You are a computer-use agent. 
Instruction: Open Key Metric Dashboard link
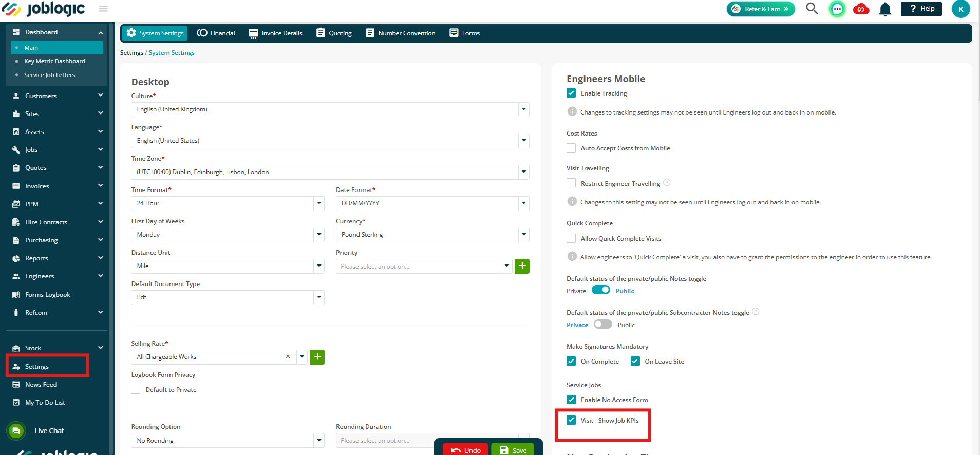[54, 61]
